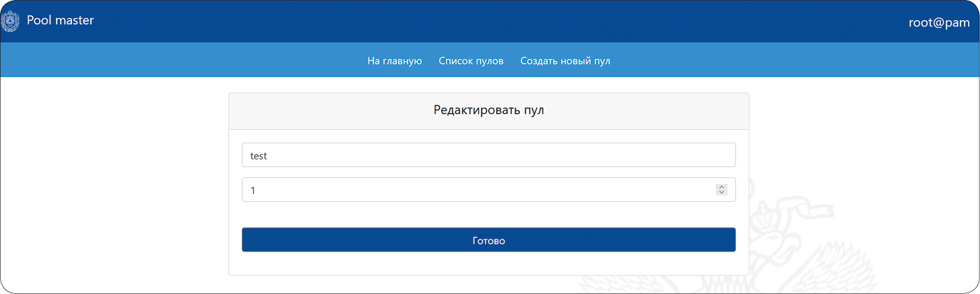Screen dimensions: 980x294
Task: Increase the number with the up arrow
Action: click(x=721, y=186)
